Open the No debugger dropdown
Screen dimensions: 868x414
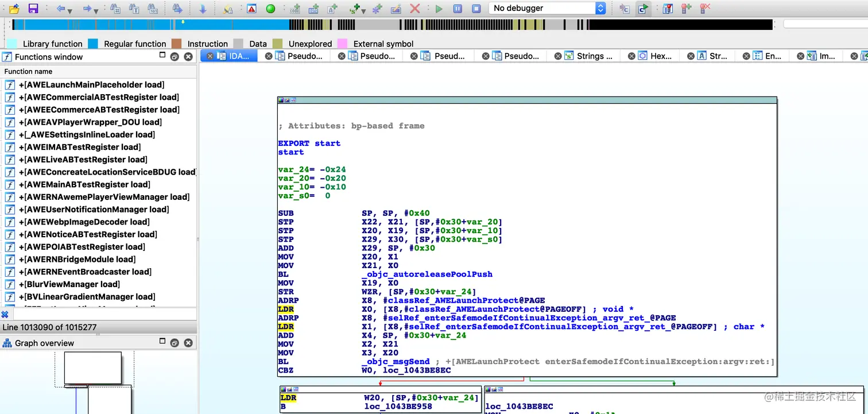point(547,8)
